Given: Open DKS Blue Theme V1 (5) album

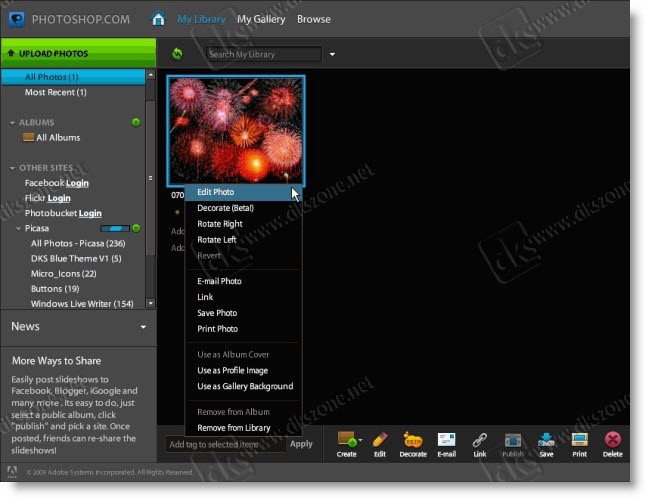Looking at the screenshot, I should pyautogui.click(x=76, y=259).
